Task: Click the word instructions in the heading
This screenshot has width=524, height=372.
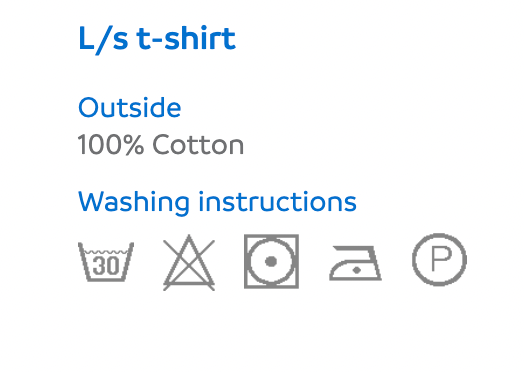Action: [278, 202]
